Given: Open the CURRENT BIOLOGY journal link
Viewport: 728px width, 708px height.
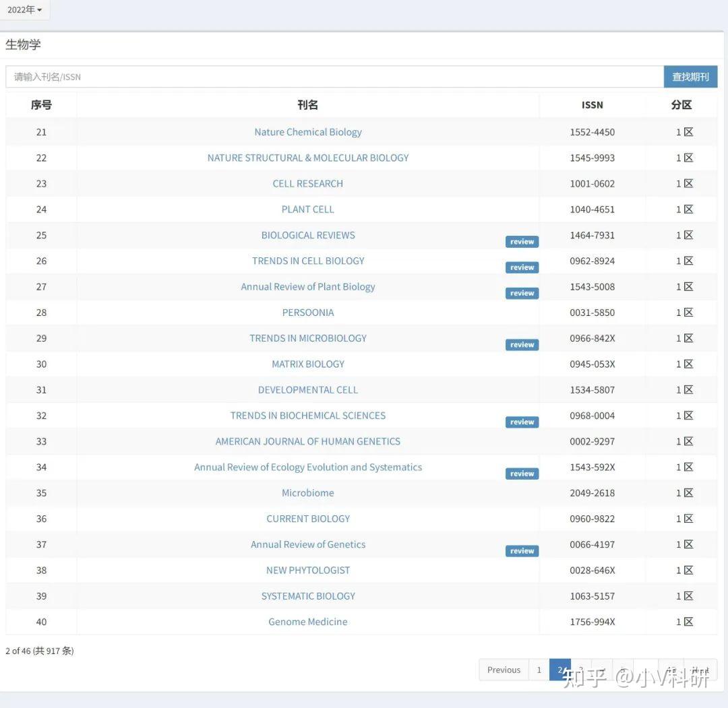Looking at the screenshot, I should 308,519.
